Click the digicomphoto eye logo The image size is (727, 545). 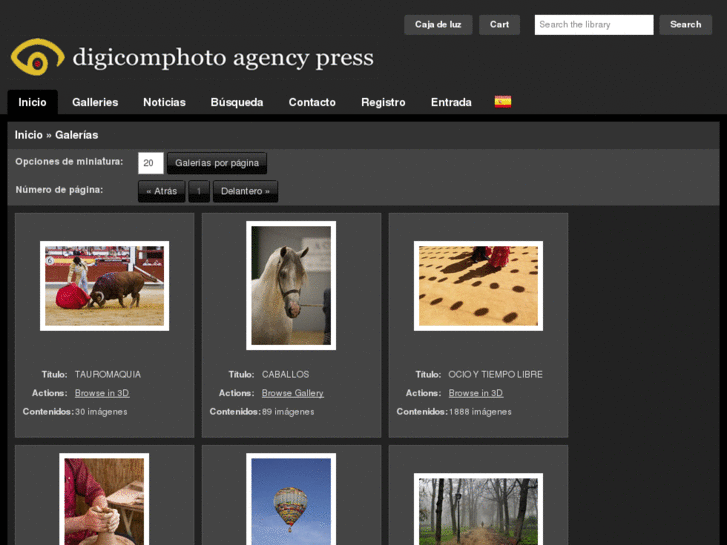tap(38, 57)
